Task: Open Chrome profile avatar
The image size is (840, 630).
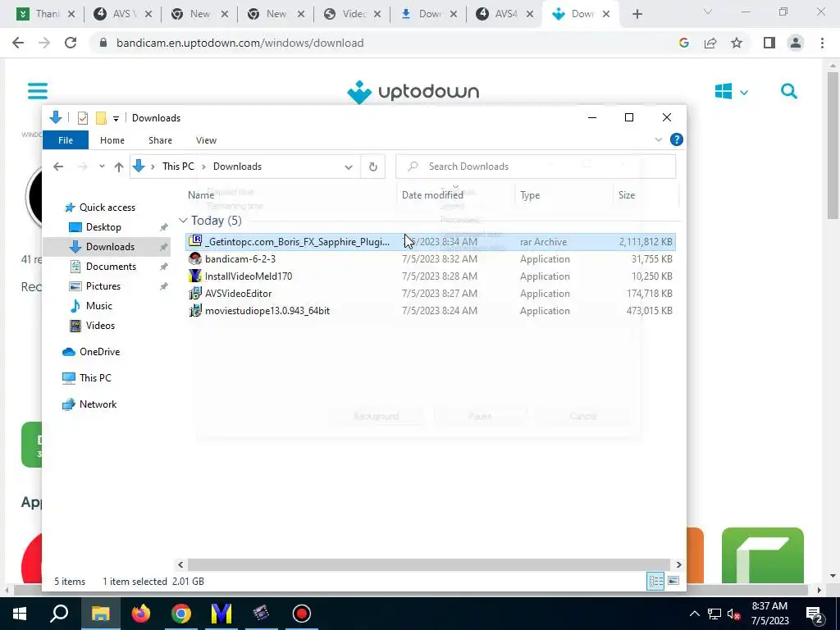Action: pyautogui.click(x=796, y=43)
